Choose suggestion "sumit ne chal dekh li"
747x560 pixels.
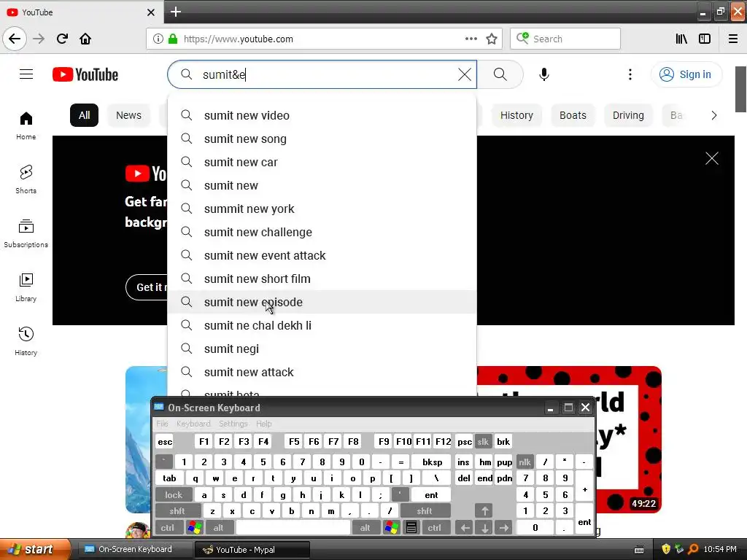(322, 325)
